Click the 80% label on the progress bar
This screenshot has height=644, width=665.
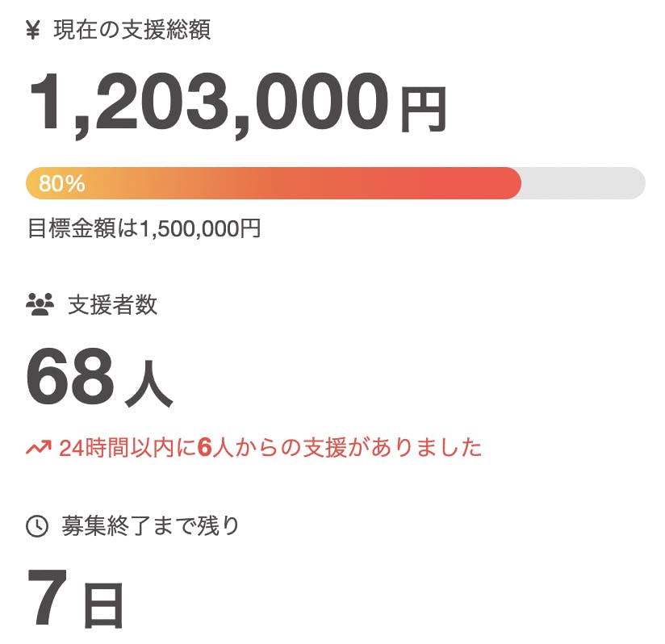pos(62,184)
